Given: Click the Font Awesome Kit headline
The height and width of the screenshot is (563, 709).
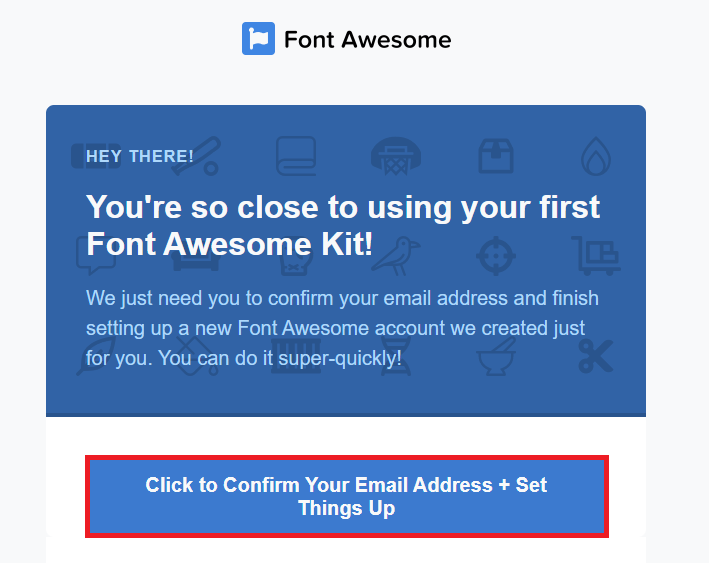Looking at the screenshot, I should point(343,225).
